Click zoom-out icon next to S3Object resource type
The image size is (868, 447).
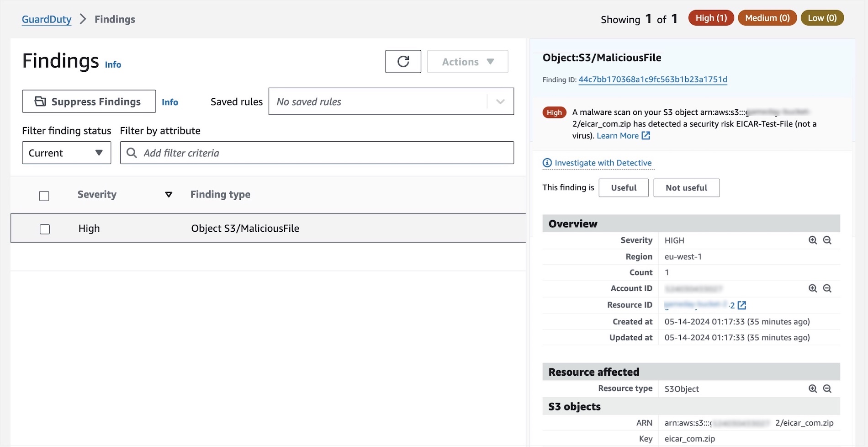pyautogui.click(x=827, y=388)
